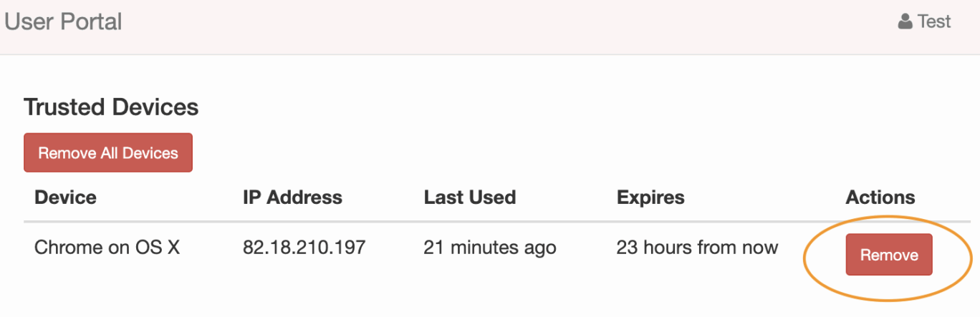Click the Actions column header
Viewport: 980px width, 317px height.
pyautogui.click(x=880, y=197)
